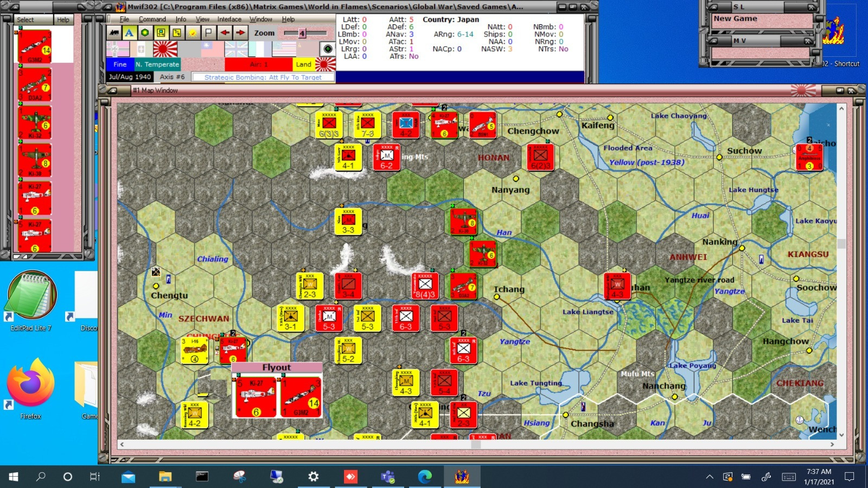
Task: Click the map window scroll right arrow
Action: click(832, 444)
